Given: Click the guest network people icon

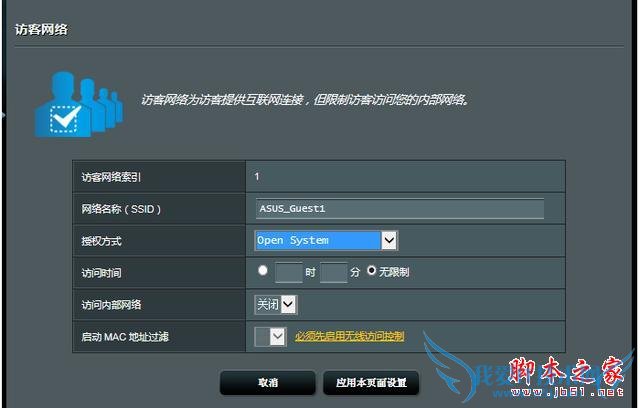Looking at the screenshot, I should pyautogui.click(x=79, y=104).
